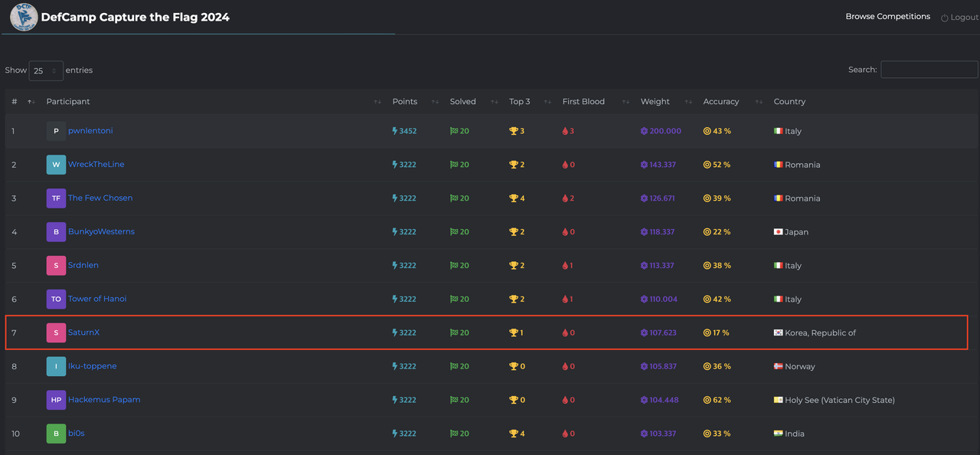
Task: Open the entries-per-page dropdown
Action: [46, 70]
